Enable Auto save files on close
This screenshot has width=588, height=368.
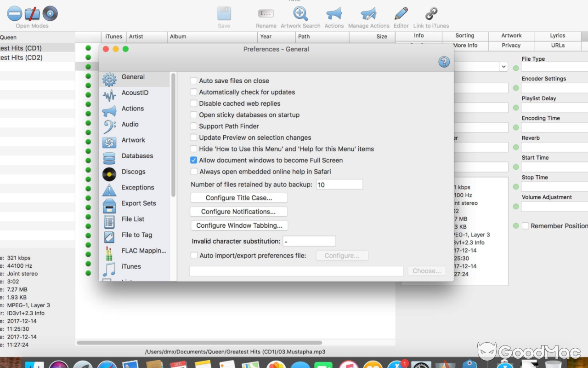[193, 80]
